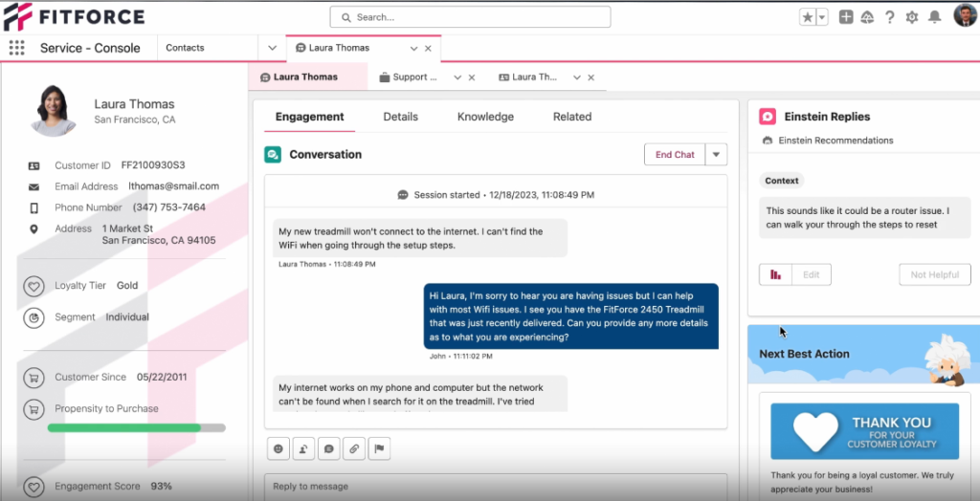This screenshot has width=980, height=501.
Task: Expand the Support subtab chevron menu
Action: [457, 77]
